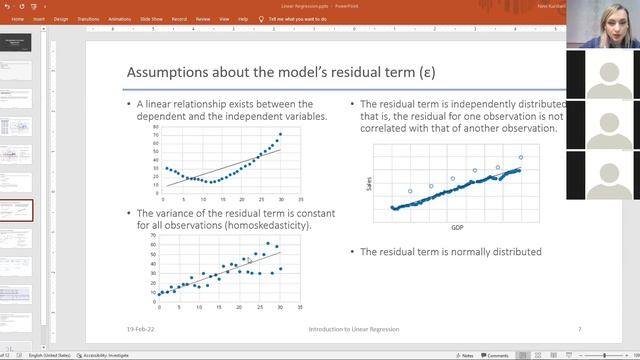Start presentation from beginning icon in title bar

[x=34, y=7]
